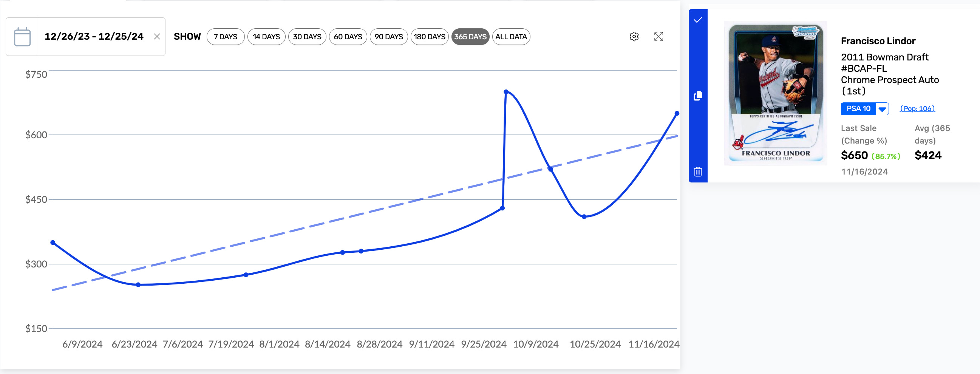Click the 85.7% change percentage

(886, 156)
